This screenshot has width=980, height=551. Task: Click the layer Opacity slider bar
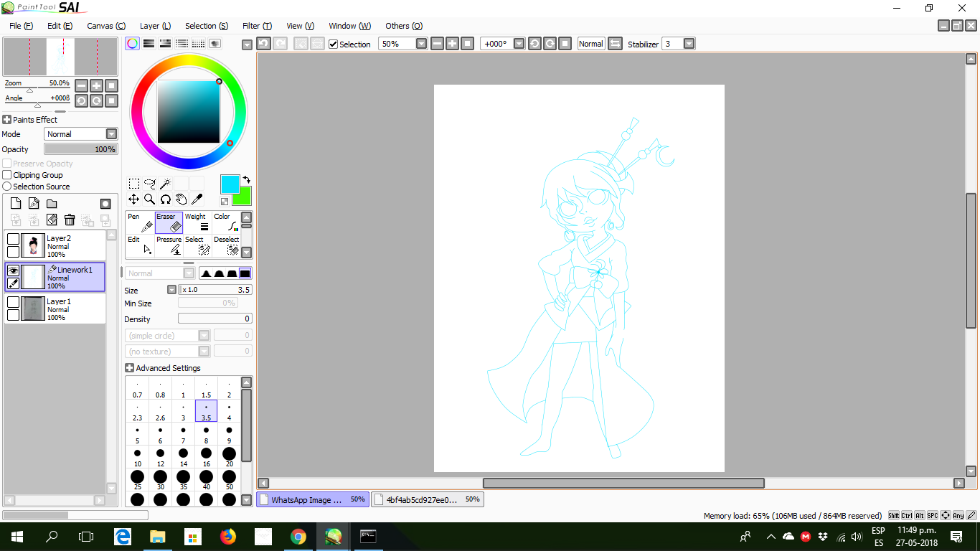click(80, 149)
